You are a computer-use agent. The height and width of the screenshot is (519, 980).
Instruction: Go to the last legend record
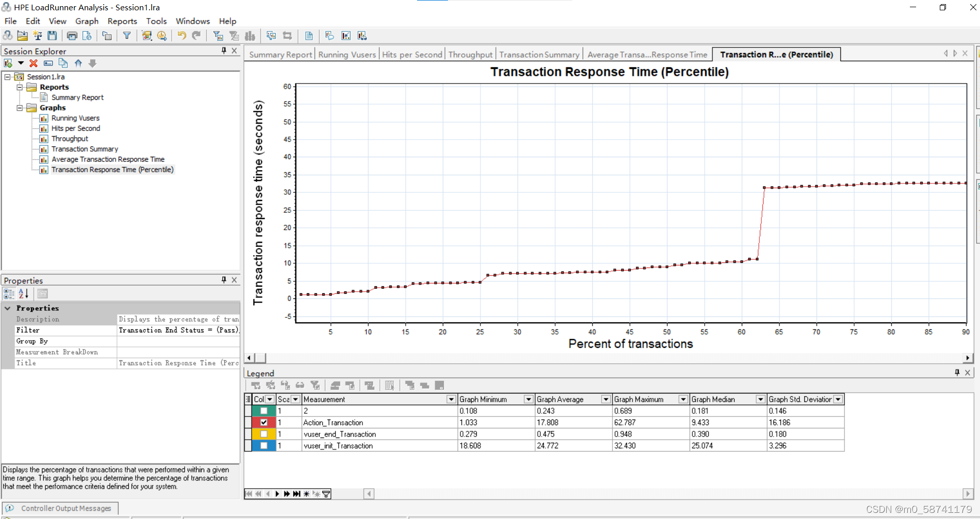pyautogui.click(x=296, y=494)
